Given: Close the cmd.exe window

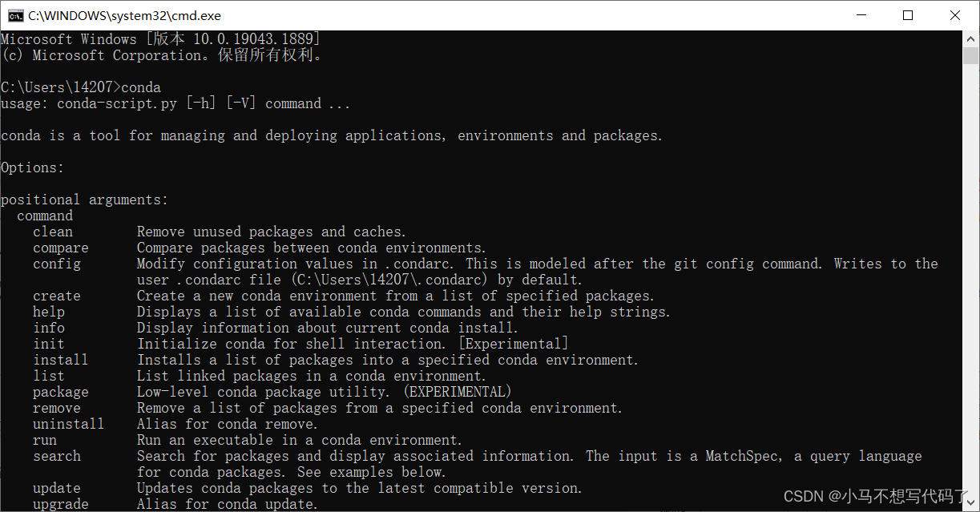Looking at the screenshot, I should 954,15.
